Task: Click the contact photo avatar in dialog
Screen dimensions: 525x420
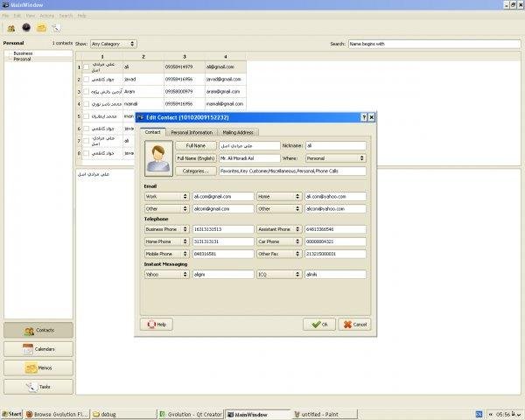Action: click(158, 157)
